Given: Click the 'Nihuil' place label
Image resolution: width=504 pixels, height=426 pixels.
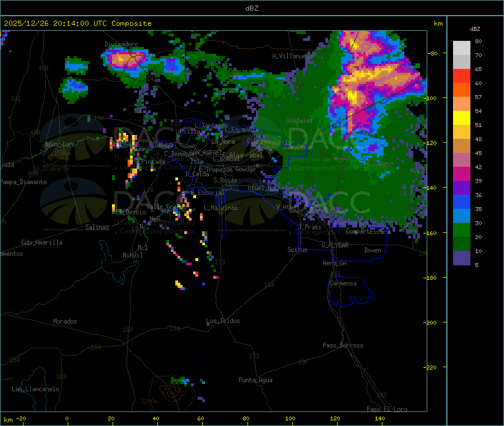Looking at the screenshot, I should [x=132, y=255].
